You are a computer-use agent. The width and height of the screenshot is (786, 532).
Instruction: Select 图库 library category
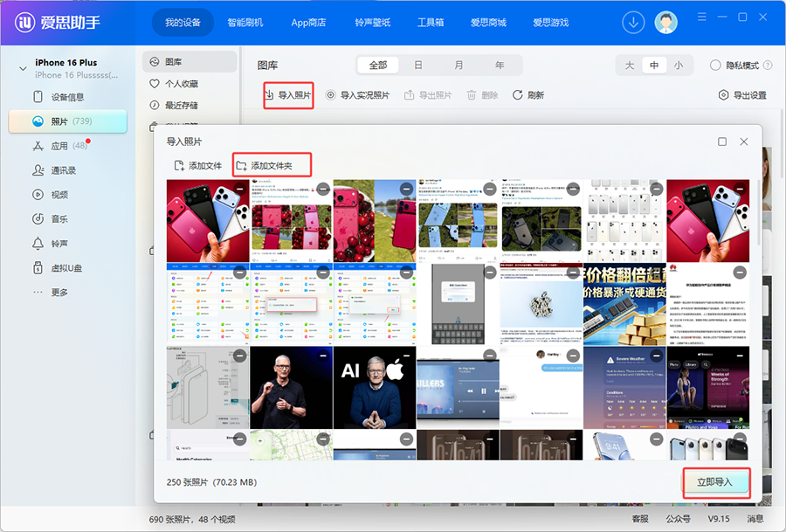point(190,62)
